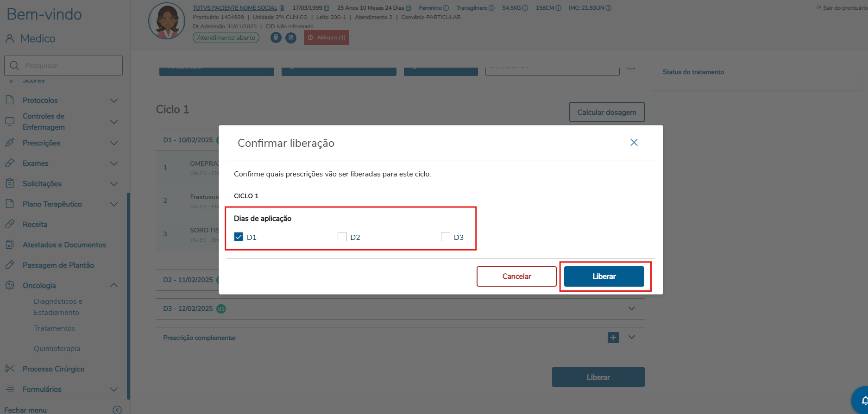Click the patient avatar picture
This screenshot has height=414, width=868.
(x=167, y=22)
